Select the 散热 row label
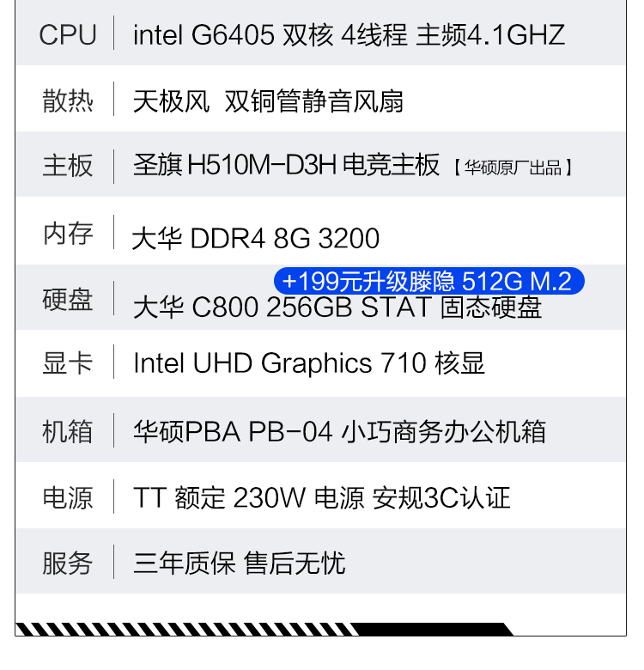 (68, 101)
